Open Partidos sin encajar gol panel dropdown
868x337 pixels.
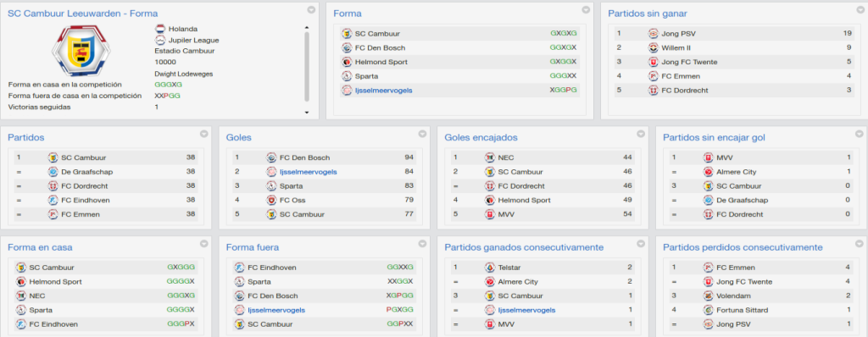(x=860, y=134)
